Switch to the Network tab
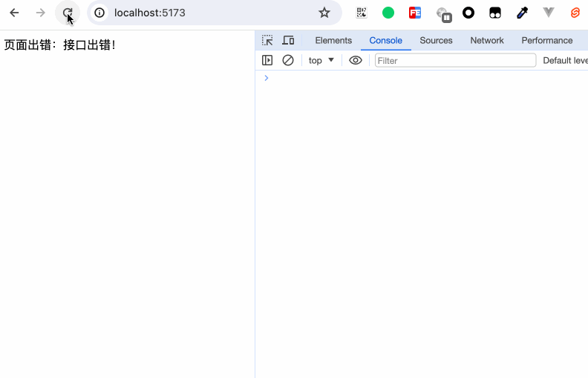The height and width of the screenshot is (378, 588). point(486,40)
